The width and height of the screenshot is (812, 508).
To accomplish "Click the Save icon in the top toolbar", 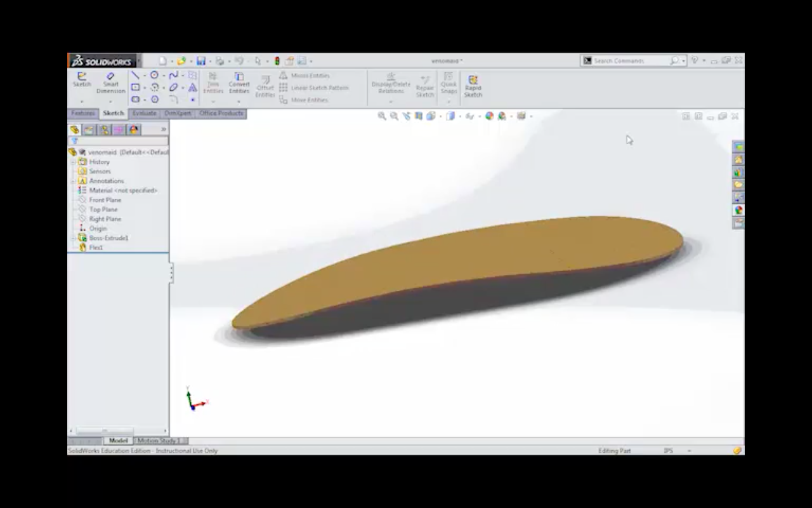I will (201, 61).
